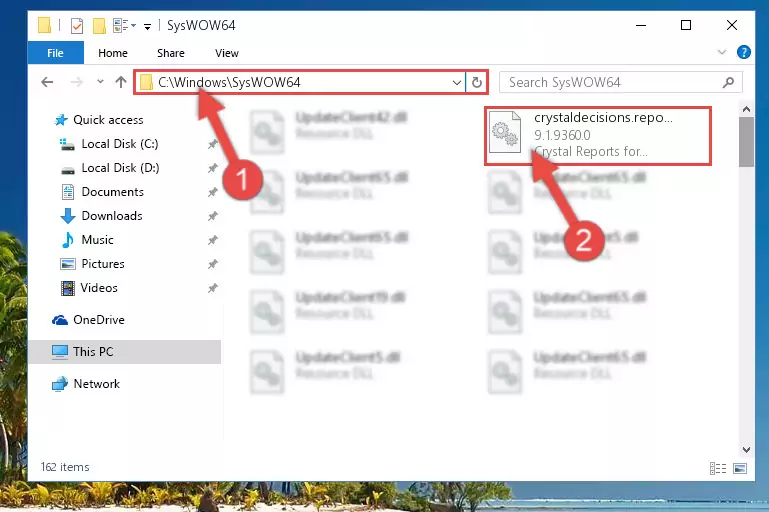The width and height of the screenshot is (769, 512).
Task: Click the pin icon next to Music
Action: 212,240
